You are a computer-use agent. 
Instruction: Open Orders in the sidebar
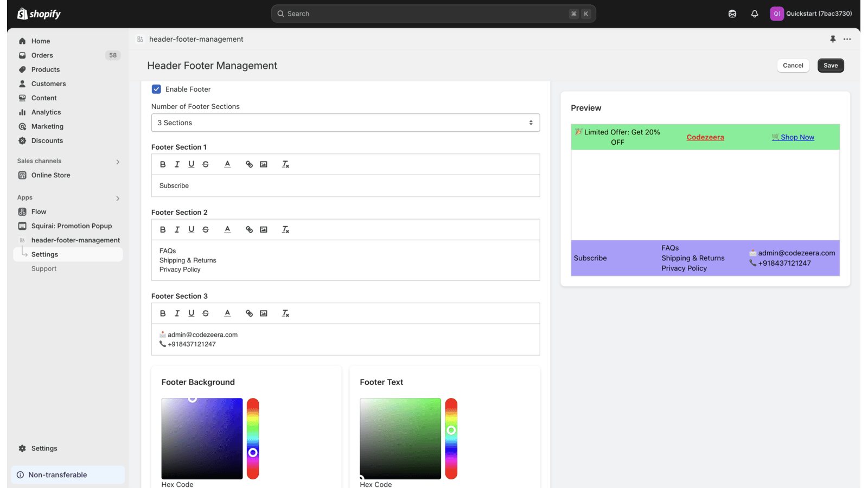click(42, 55)
